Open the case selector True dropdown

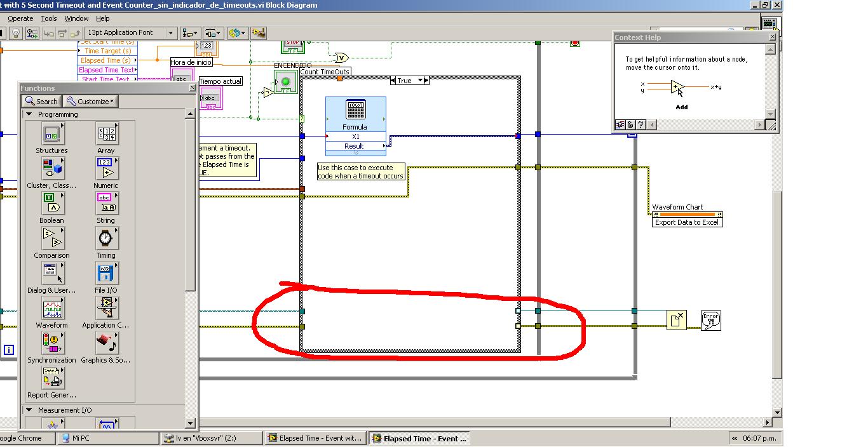pos(410,81)
